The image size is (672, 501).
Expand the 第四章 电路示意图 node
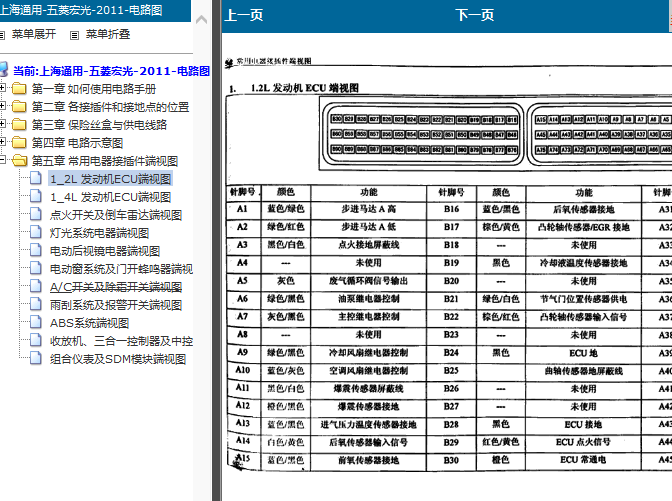click(x=2, y=142)
